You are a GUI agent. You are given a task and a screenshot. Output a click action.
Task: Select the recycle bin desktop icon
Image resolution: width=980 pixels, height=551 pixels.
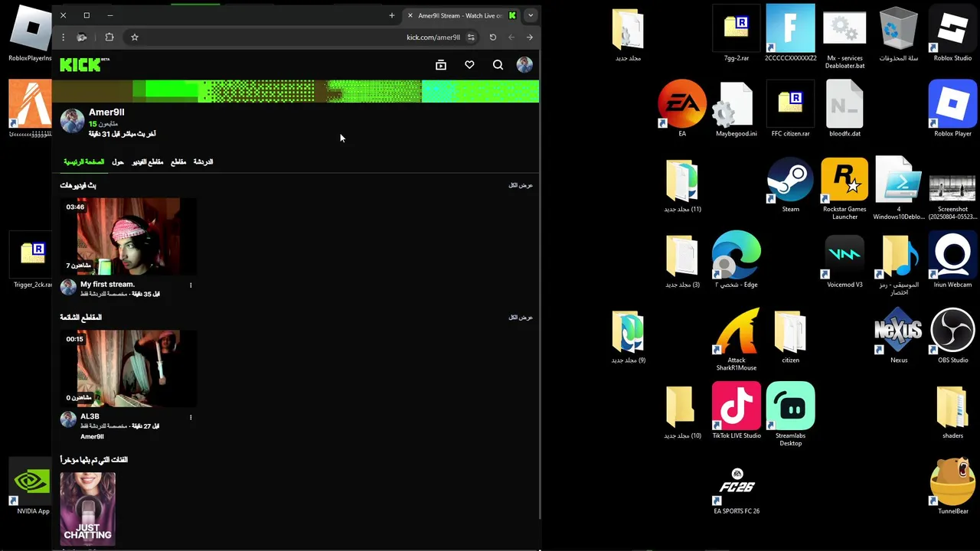click(899, 34)
